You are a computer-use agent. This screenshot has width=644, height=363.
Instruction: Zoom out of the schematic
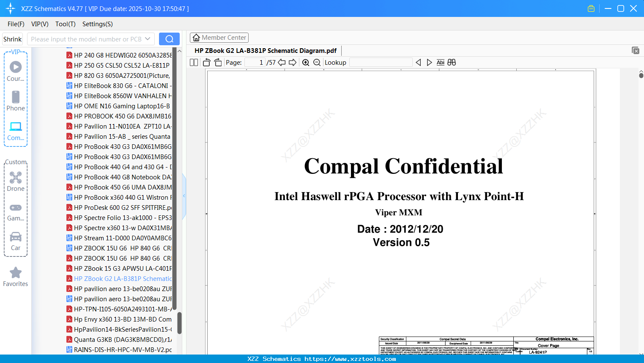[317, 63]
